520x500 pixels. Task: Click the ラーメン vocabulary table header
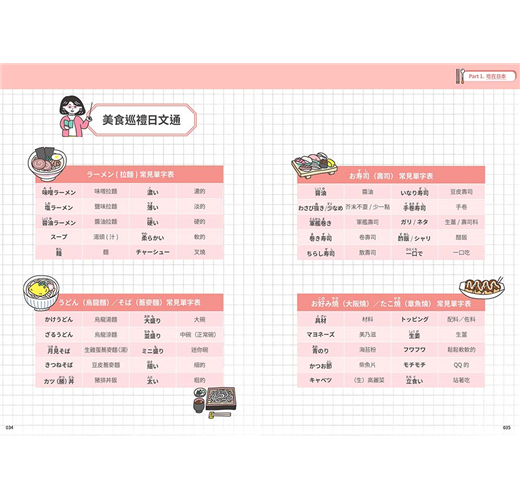pos(130,174)
